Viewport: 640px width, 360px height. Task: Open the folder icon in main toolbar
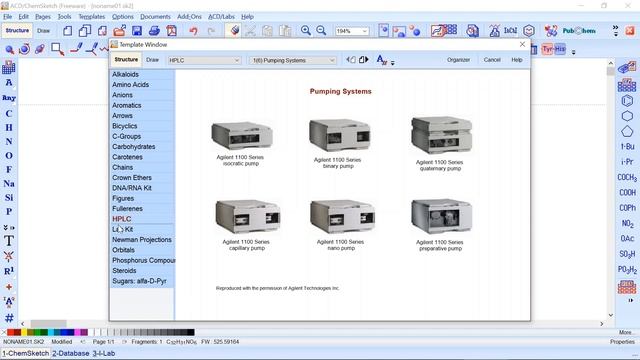pos(119,31)
